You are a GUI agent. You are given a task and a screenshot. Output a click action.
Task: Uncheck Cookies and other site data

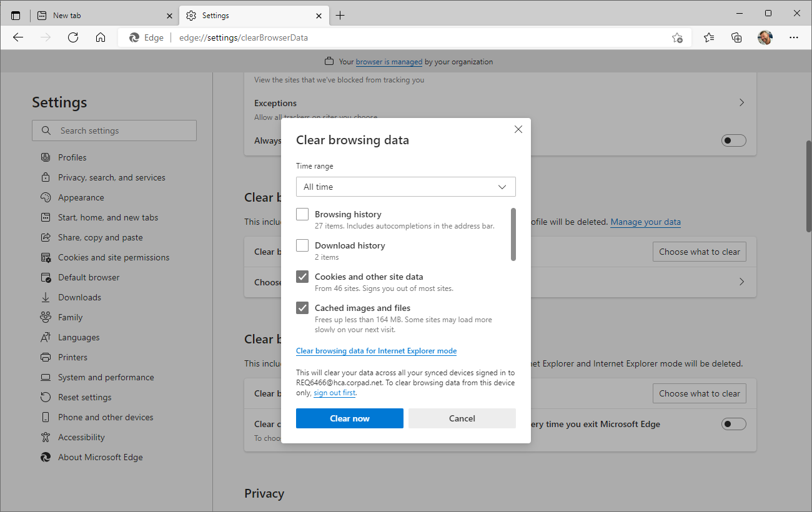coord(302,277)
